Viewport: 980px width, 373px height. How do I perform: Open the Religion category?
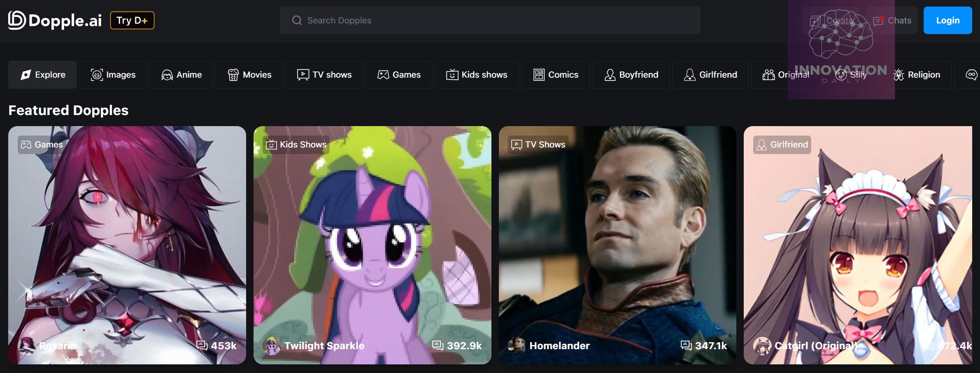click(916, 75)
